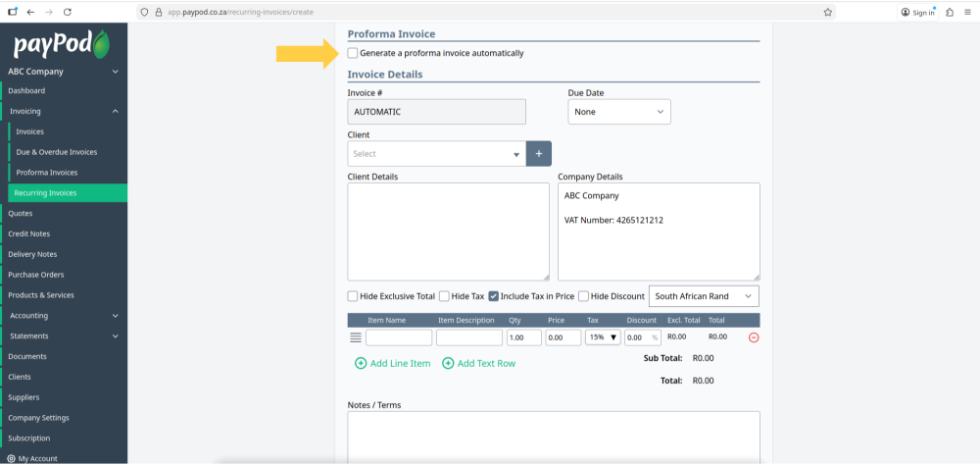This screenshot has width=980, height=465.
Task: Click the address bar shield icon
Action: click(144, 12)
